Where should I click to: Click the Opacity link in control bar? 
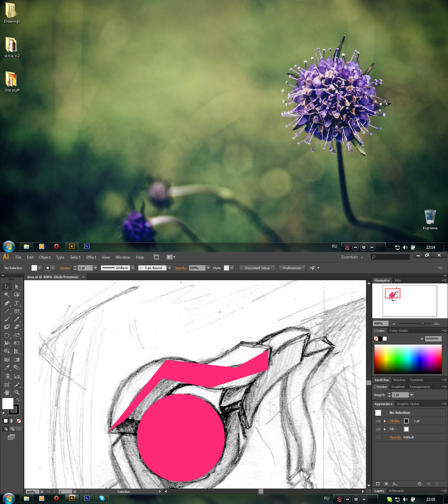pyautogui.click(x=180, y=268)
